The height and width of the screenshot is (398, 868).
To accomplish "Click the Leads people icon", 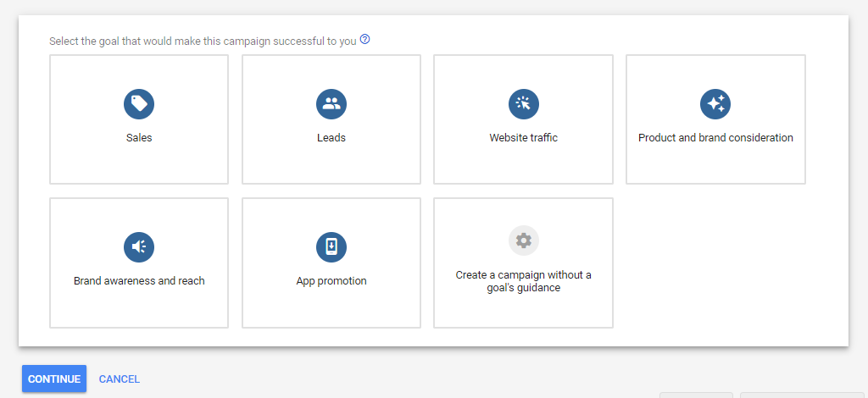I will click(x=331, y=104).
